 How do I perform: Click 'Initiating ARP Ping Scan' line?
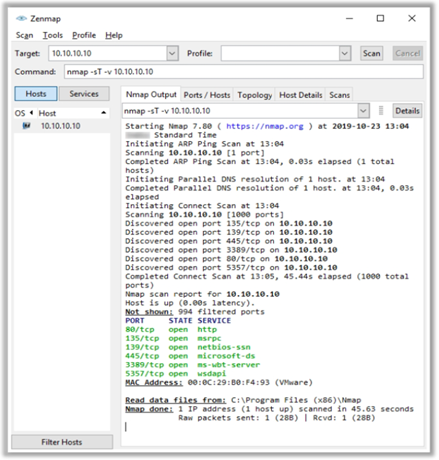[204, 144]
